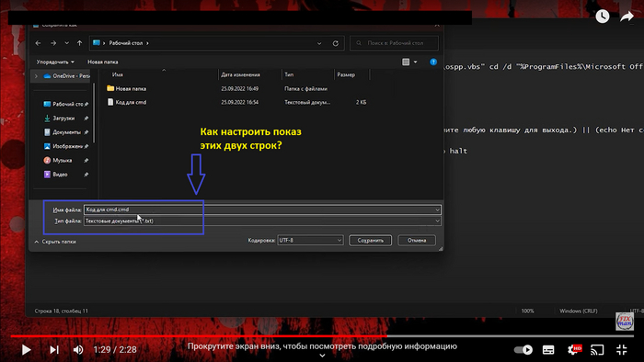Image resolution: width=644 pixels, height=362 pixels.
Task: Expand OneDrive tree node
Action: pos(36,76)
